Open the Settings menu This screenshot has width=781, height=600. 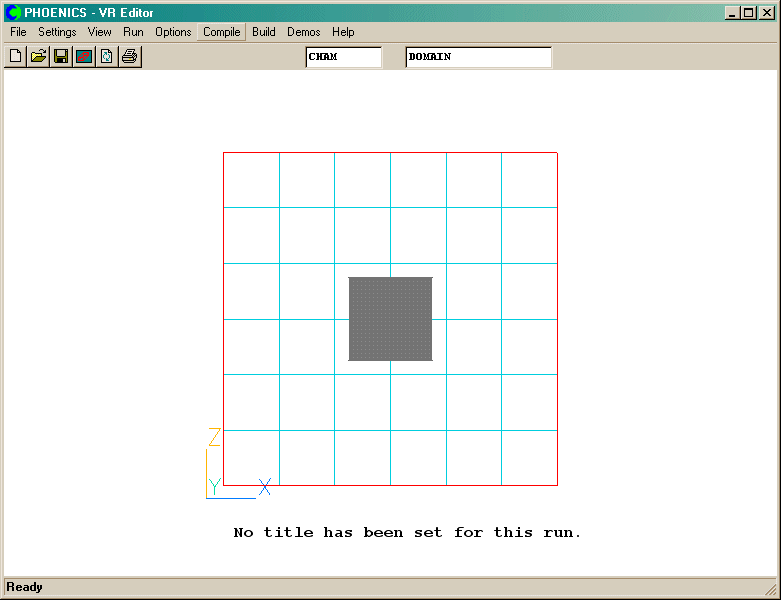(57, 32)
